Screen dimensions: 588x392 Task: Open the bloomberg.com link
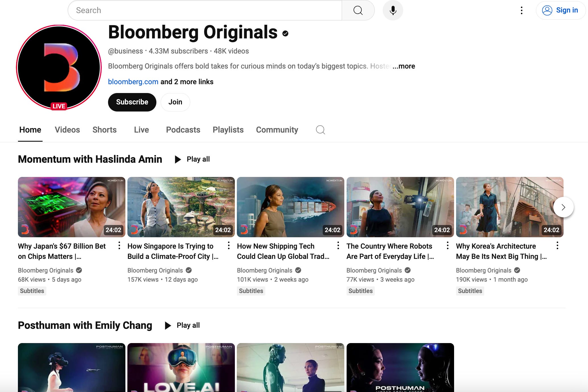(x=133, y=82)
